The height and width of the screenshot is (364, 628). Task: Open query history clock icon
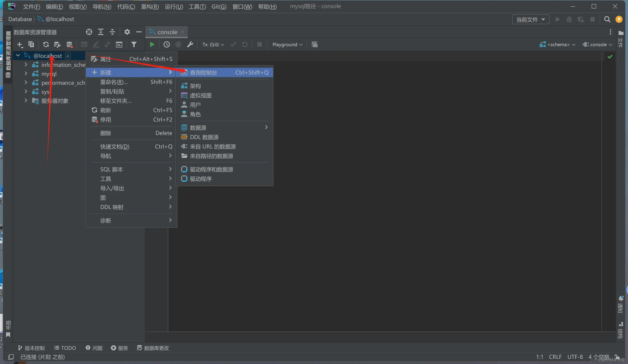click(166, 45)
